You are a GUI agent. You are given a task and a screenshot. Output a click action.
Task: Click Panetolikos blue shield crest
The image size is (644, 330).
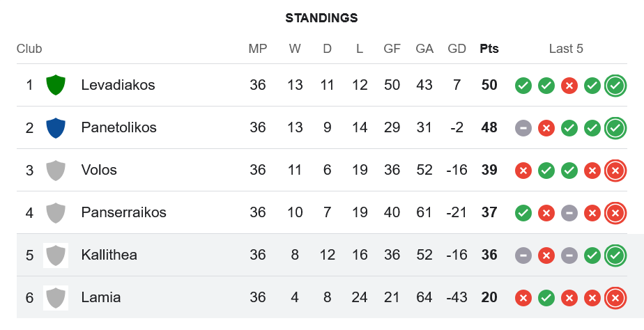56,128
